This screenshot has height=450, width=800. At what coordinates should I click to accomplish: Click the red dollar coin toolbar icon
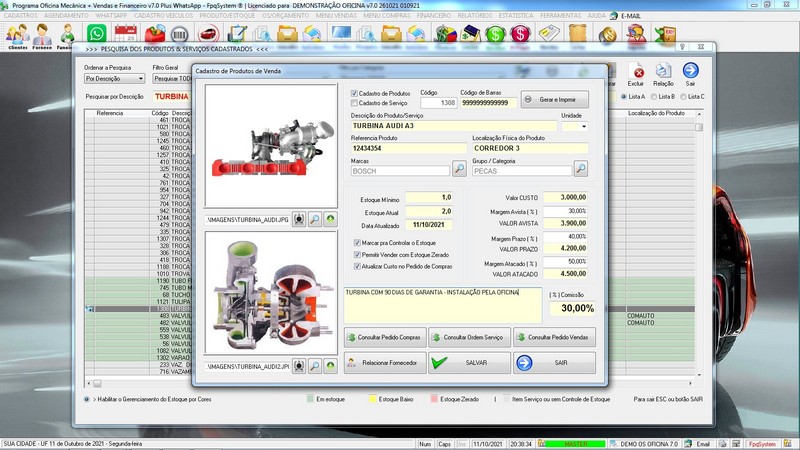point(520,34)
